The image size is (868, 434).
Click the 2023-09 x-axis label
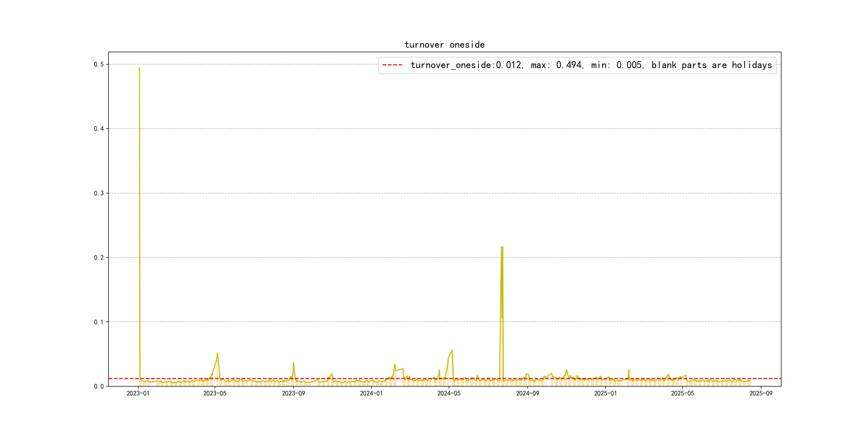pos(294,394)
